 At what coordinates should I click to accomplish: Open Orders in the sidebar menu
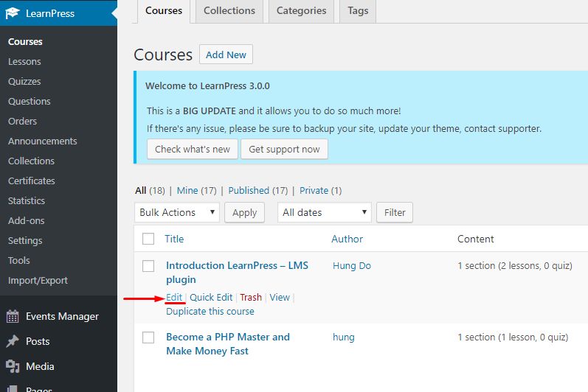tap(22, 122)
